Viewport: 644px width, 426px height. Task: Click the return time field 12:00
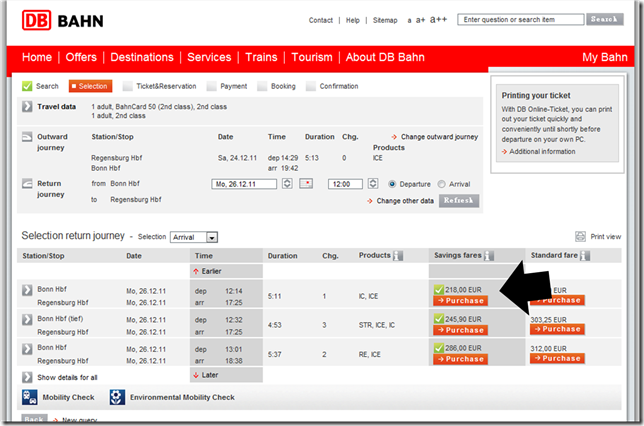[x=345, y=184]
